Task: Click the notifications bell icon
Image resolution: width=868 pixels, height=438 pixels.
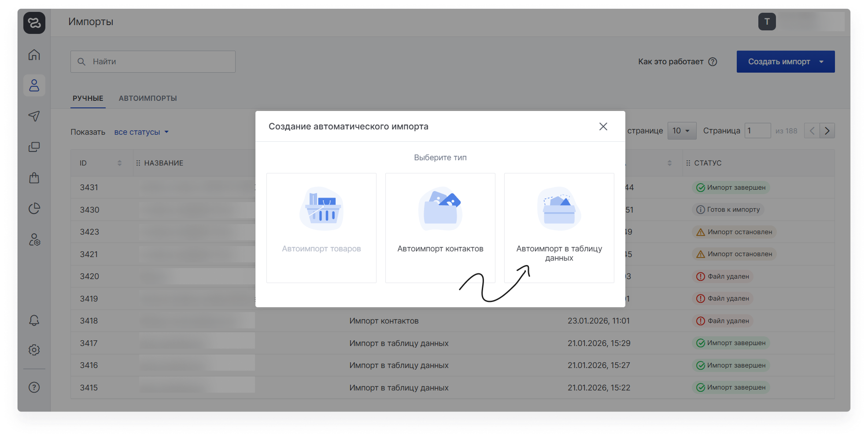Action: 34,320
